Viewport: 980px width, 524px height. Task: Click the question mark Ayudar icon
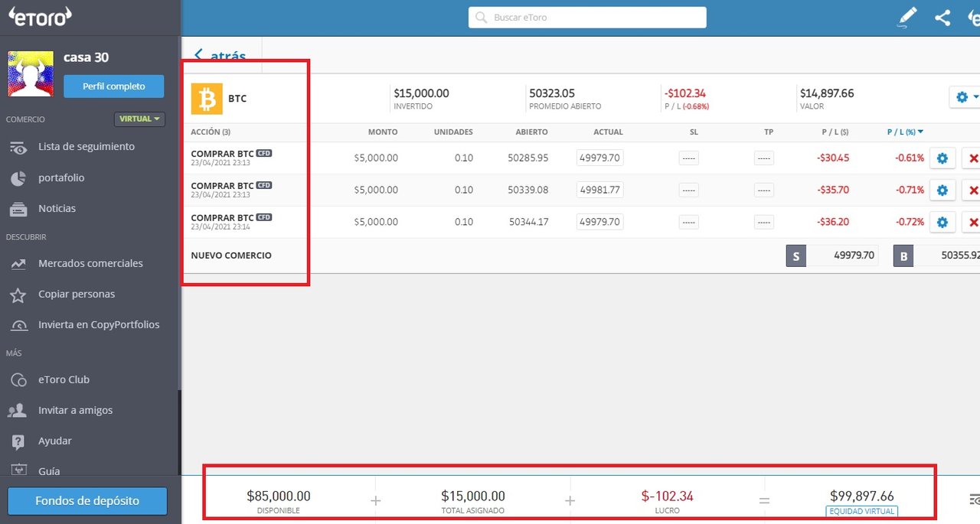click(x=18, y=441)
